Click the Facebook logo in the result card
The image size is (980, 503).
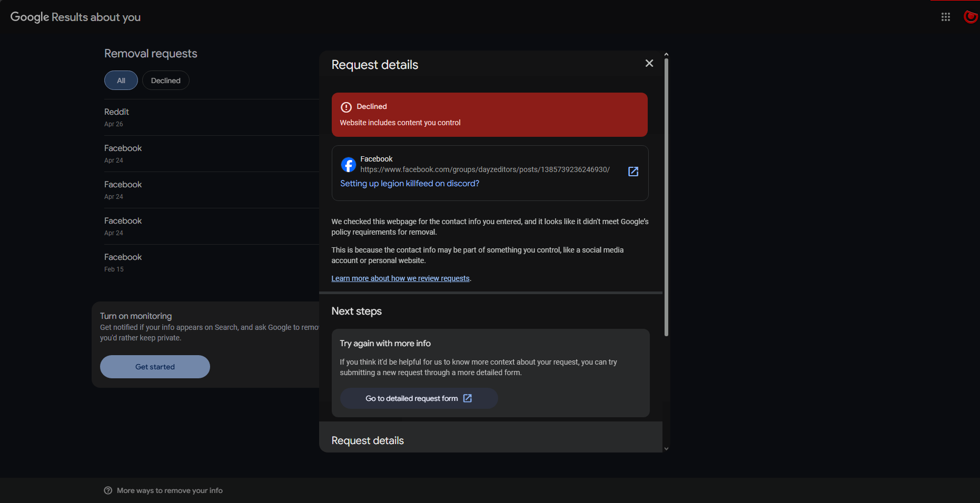pyautogui.click(x=348, y=165)
